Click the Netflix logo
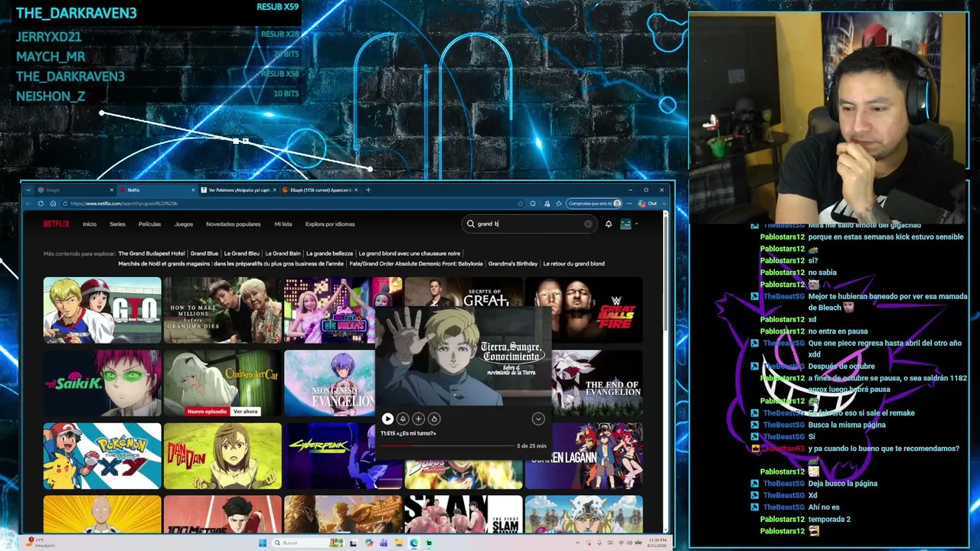 pyautogui.click(x=56, y=224)
